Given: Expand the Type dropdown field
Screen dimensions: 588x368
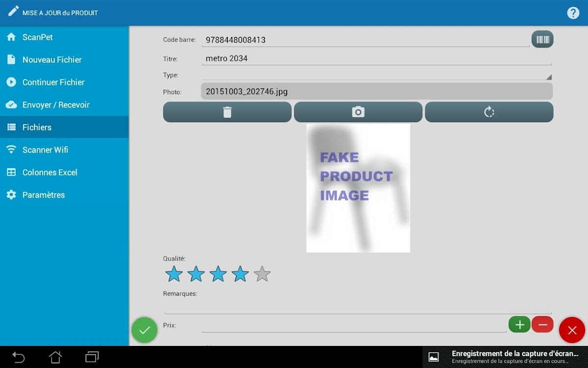Looking at the screenshot, I should pos(376,75).
